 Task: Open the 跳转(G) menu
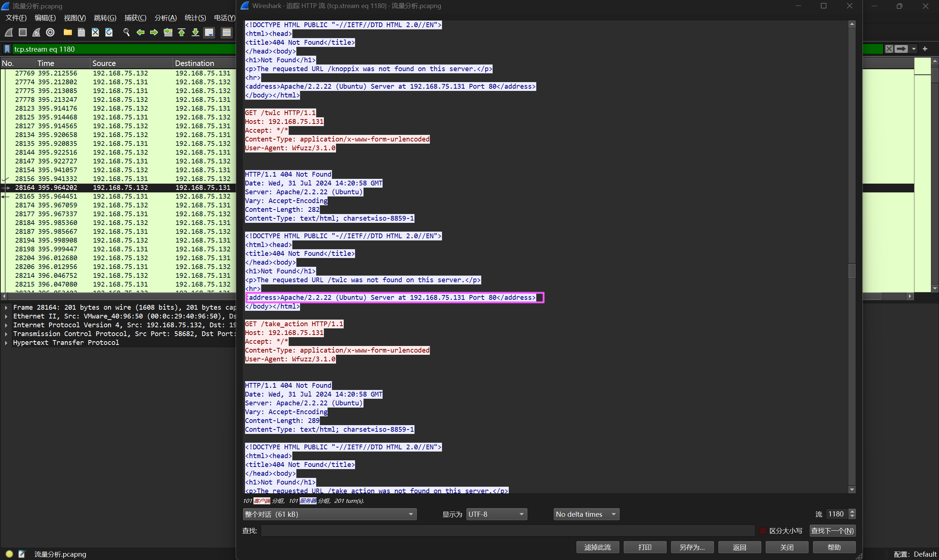(105, 18)
